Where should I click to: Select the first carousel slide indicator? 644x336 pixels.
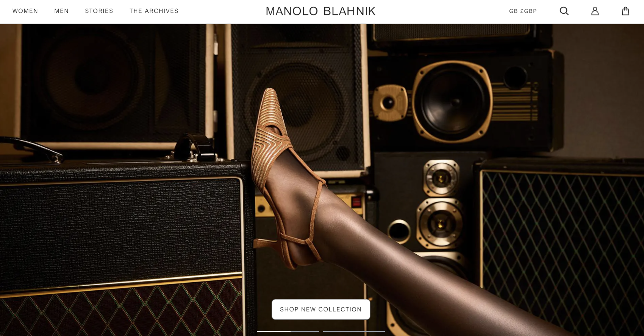[288, 331]
